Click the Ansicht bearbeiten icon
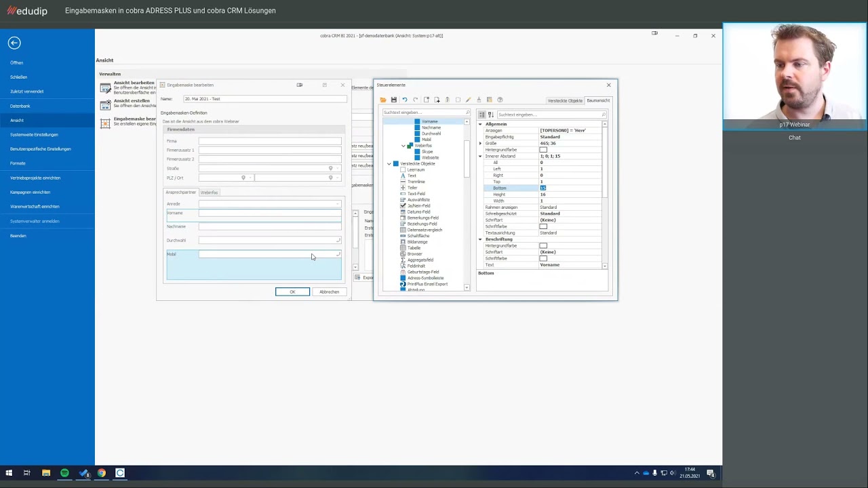 pyautogui.click(x=105, y=88)
